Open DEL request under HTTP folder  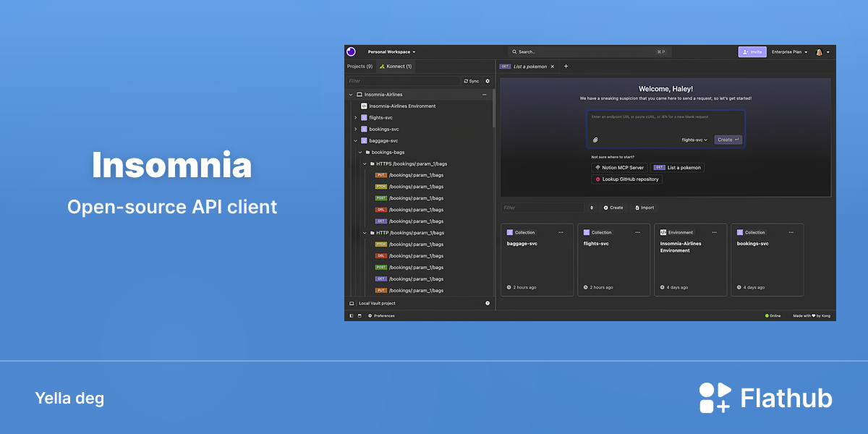[409, 256]
